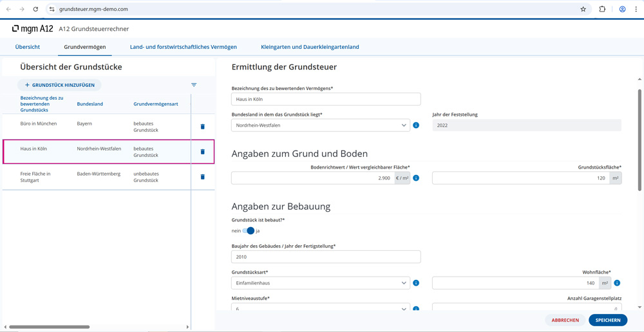Click trash icon for Haus in Köln
Viewport: 644px width, 332px height.
pyautogui.click(x=202, y=152)
